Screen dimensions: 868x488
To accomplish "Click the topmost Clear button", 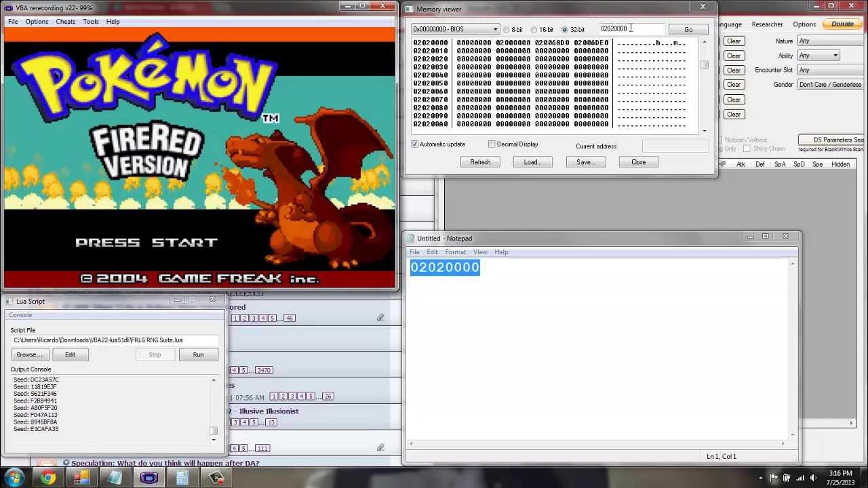I will (x=734, y=41).
